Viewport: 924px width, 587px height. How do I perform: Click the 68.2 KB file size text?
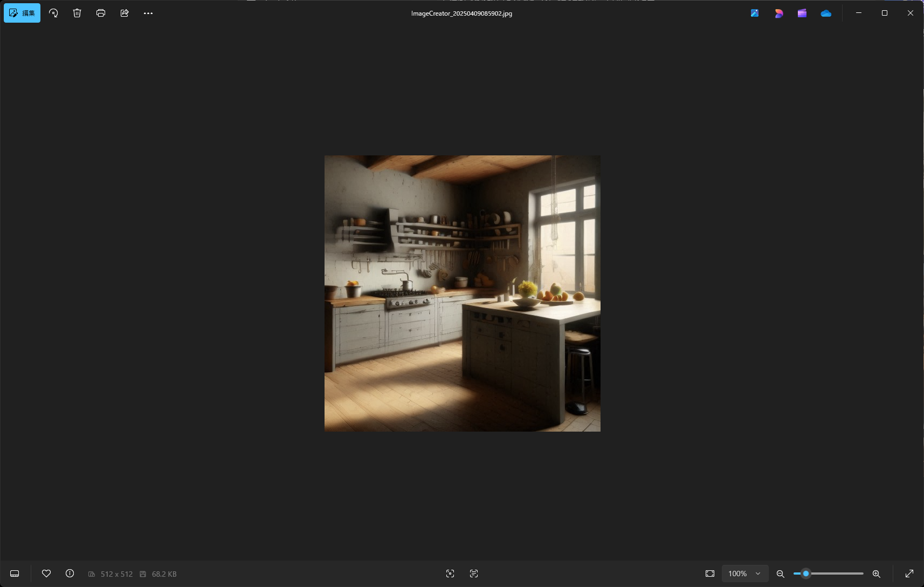click(x=164, y=574)
